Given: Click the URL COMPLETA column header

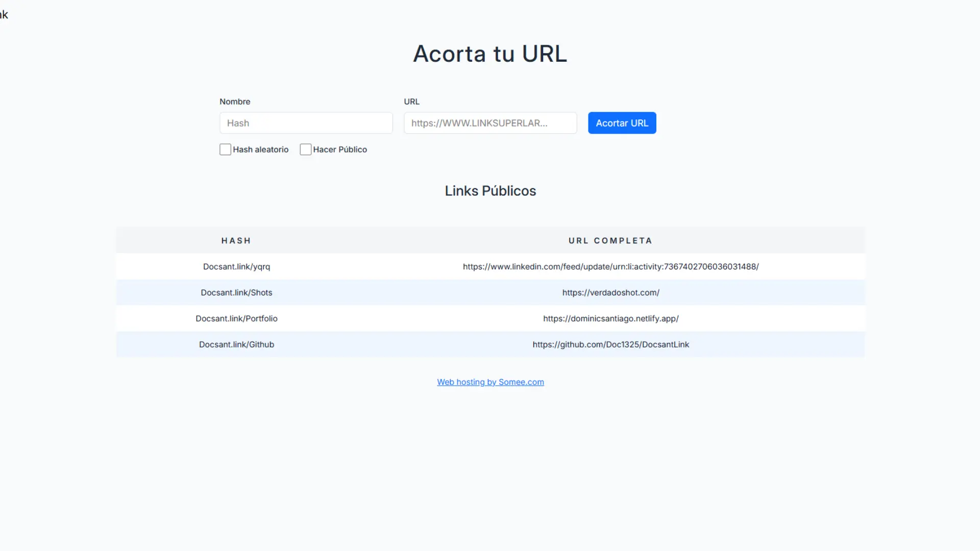Looking at the screenshot, I should [x=610, y=240].
